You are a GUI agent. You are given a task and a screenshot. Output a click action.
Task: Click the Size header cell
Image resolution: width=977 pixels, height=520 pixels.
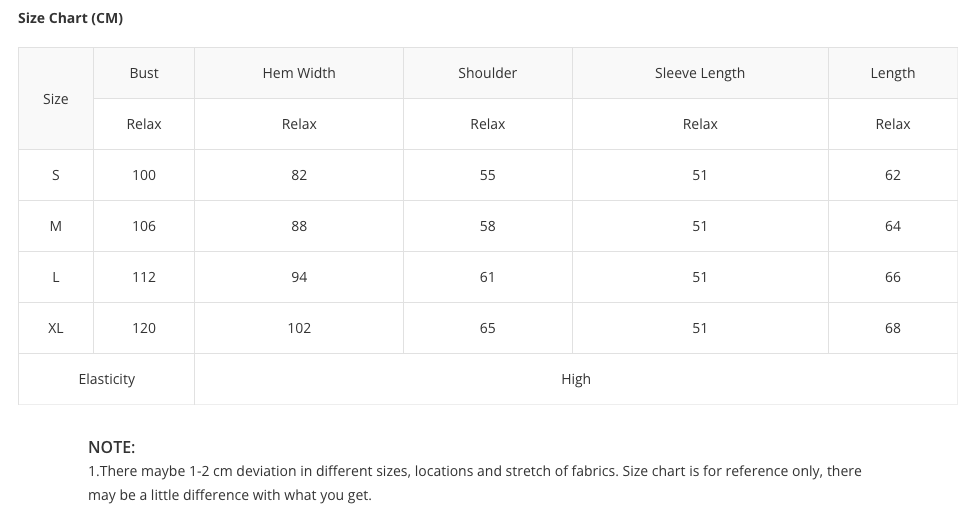click(56, 99)
